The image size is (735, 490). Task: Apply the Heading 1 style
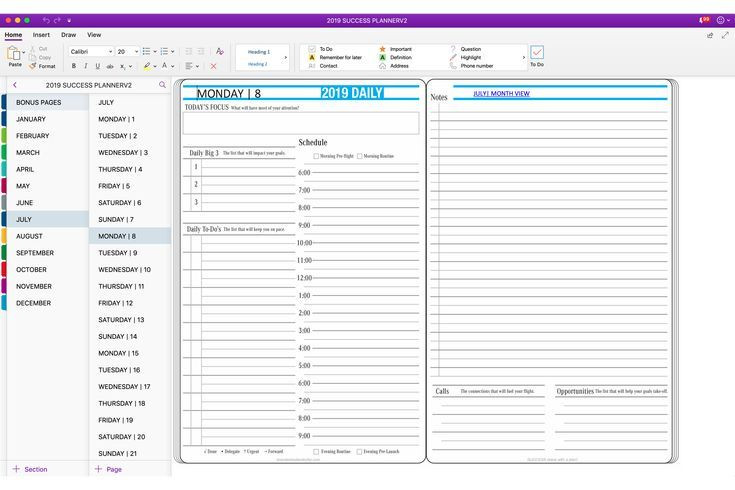[x=259, y=52]
